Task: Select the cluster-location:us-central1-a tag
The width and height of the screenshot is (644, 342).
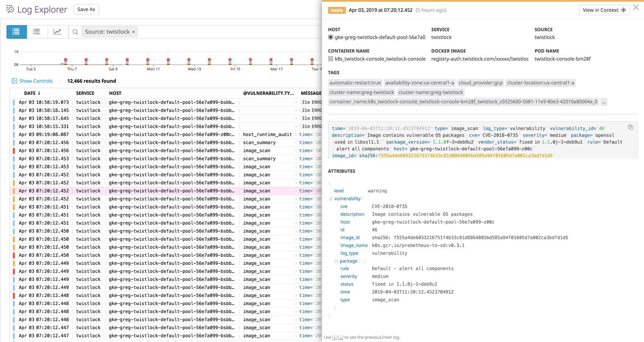Action: pos(540,83)
